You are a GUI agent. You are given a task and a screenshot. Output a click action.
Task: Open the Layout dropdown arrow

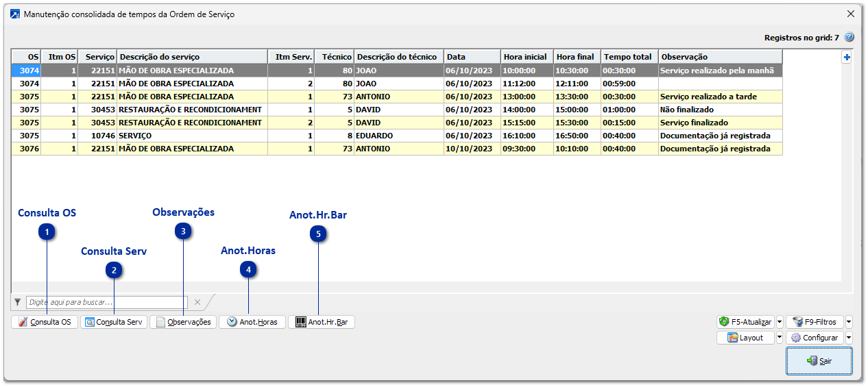click(780, 338)
